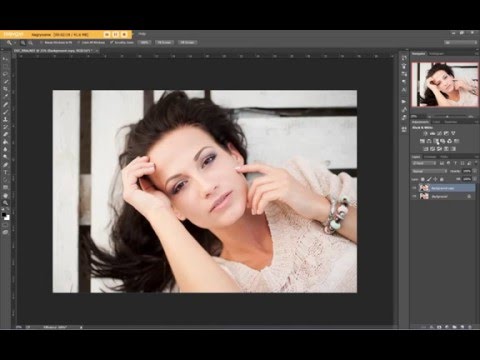Select the Eyedropper tool
The height and width of the screenshot is (360, 480).
(5, 96)
